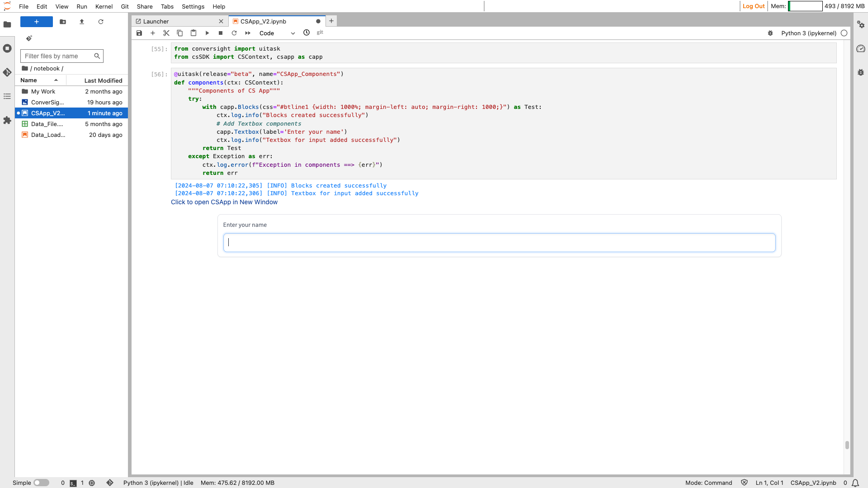Open the Git sidebar panel

click(x=7, y=72)
